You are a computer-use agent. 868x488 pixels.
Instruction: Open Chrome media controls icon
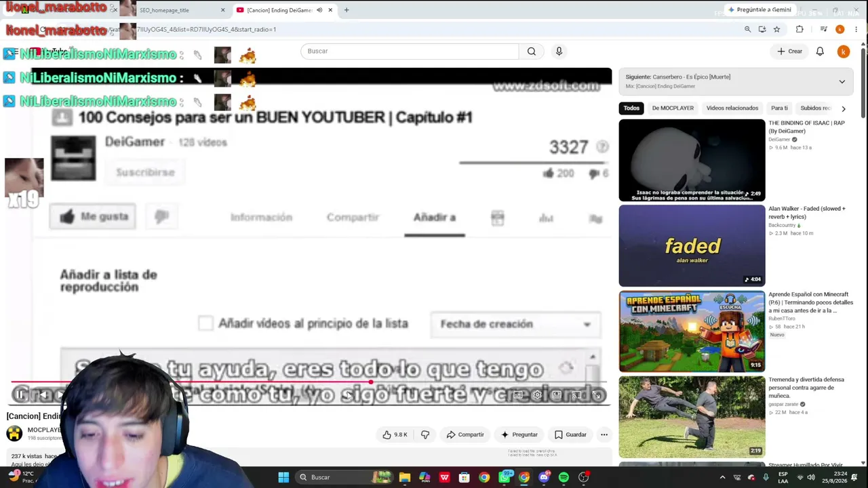[x=823, y=29]
